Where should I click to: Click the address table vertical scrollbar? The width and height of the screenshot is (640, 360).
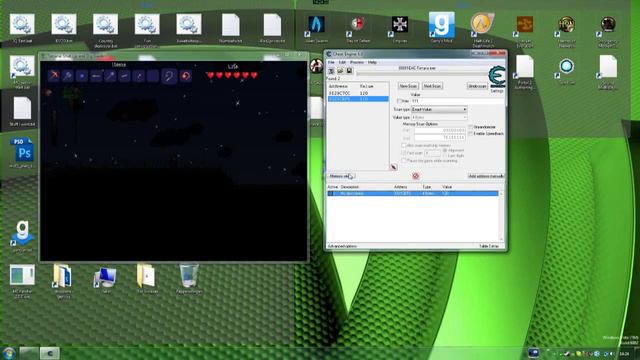[x=501, y=216]
